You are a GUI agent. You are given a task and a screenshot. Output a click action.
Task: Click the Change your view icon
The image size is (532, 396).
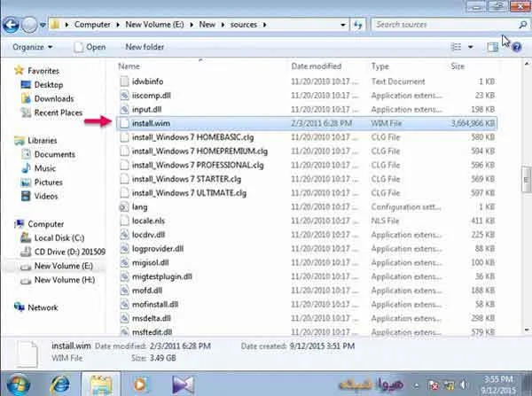pos(456,47)
